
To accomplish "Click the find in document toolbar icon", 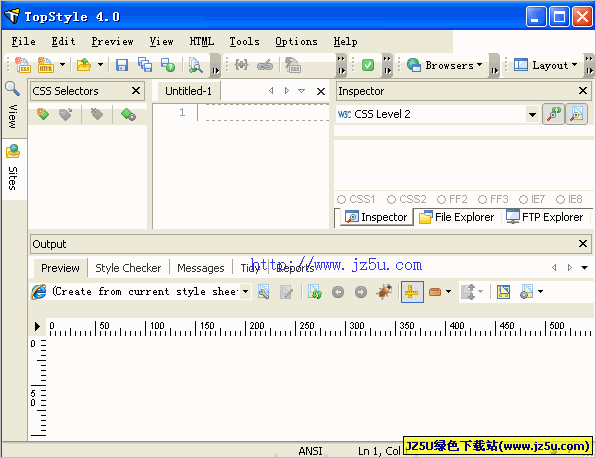I will (195, 65).
